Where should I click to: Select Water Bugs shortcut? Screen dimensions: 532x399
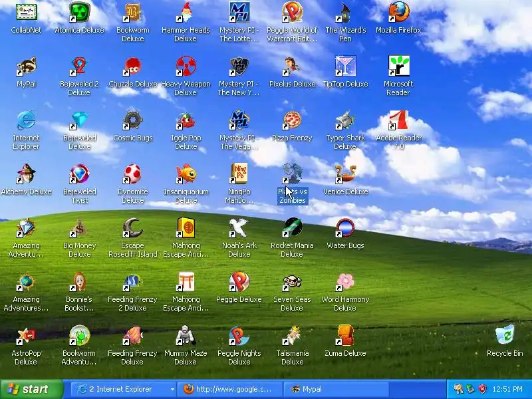tap(345, 227)
